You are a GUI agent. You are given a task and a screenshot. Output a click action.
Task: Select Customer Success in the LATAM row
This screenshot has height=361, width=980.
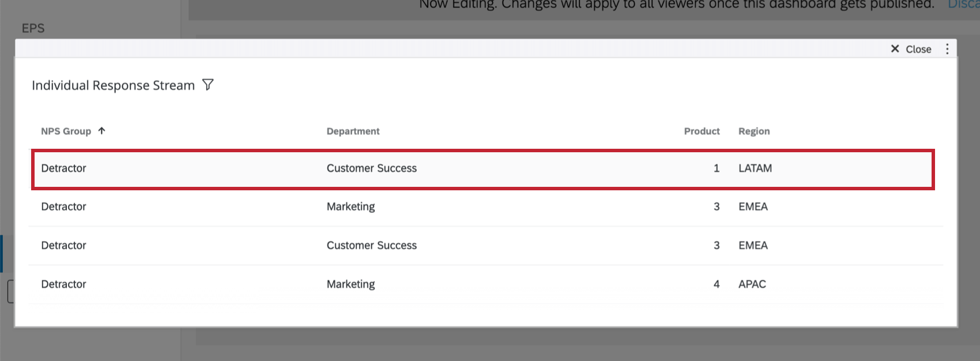371,168
